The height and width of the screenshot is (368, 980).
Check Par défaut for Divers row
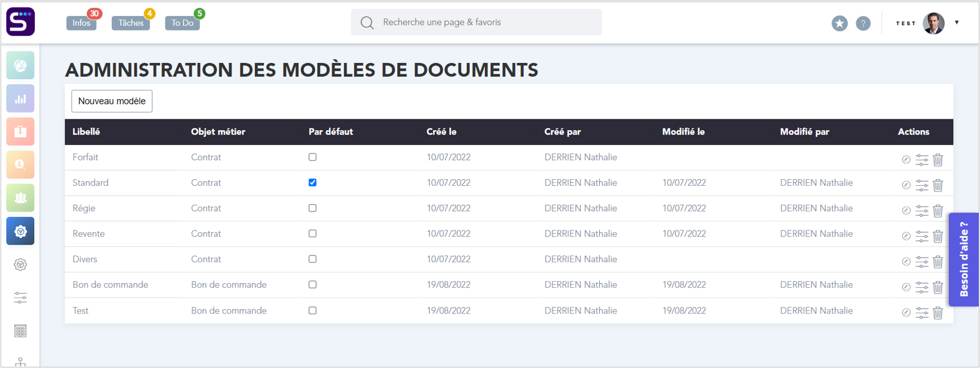(x=313, y=259)
